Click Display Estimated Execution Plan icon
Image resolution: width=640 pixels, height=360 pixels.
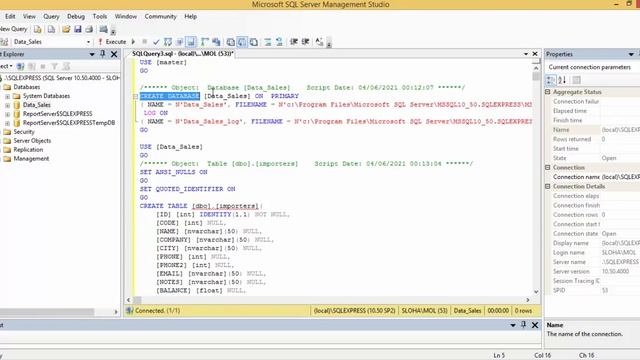tap(168, 42)
